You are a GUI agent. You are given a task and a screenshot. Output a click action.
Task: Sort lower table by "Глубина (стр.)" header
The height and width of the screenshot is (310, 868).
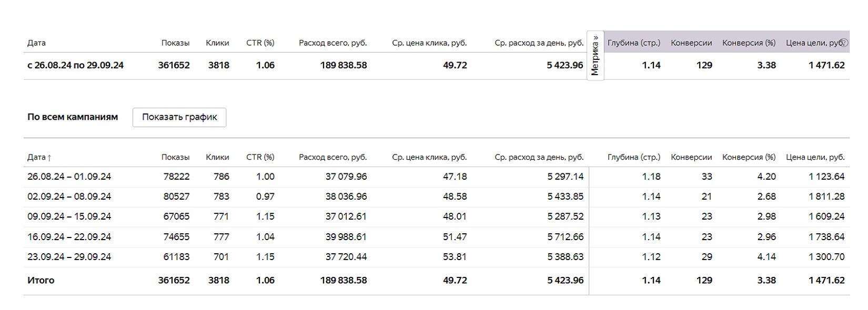(x=633, y=157)
